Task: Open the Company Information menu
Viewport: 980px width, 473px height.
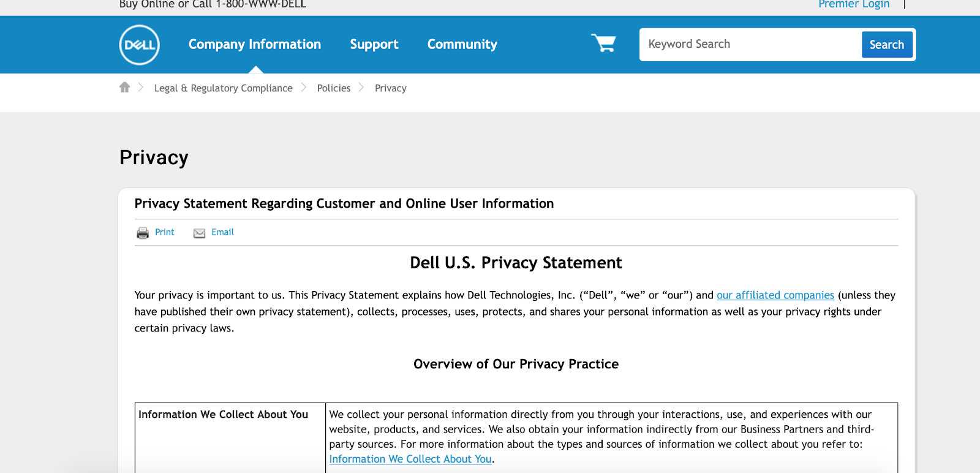Action: [255, 44]
